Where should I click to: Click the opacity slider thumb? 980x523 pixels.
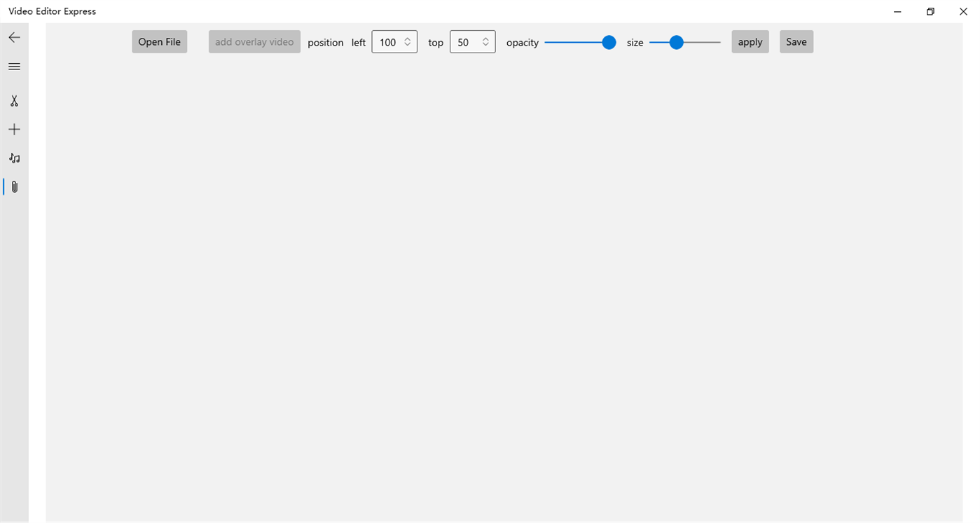pos(608,42)
